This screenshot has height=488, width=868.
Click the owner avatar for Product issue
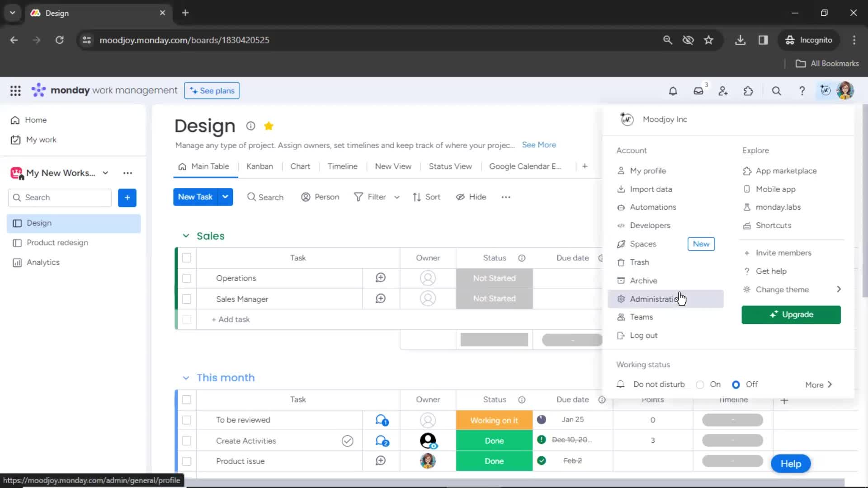(x=428, y=461)
